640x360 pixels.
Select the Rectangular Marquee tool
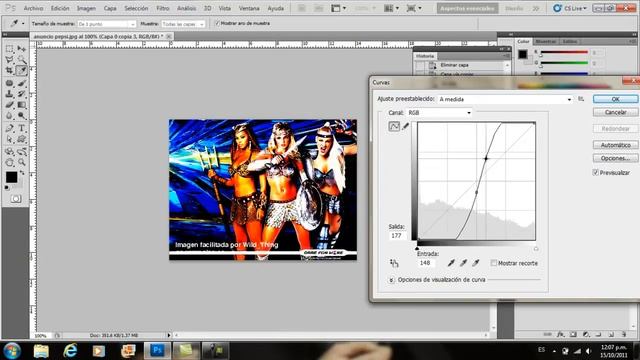point(9,49)
